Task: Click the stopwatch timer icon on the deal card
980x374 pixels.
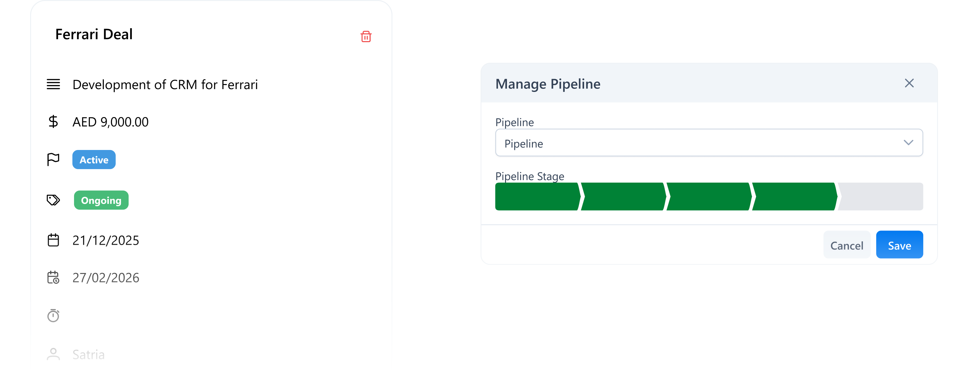Action: 54,315
